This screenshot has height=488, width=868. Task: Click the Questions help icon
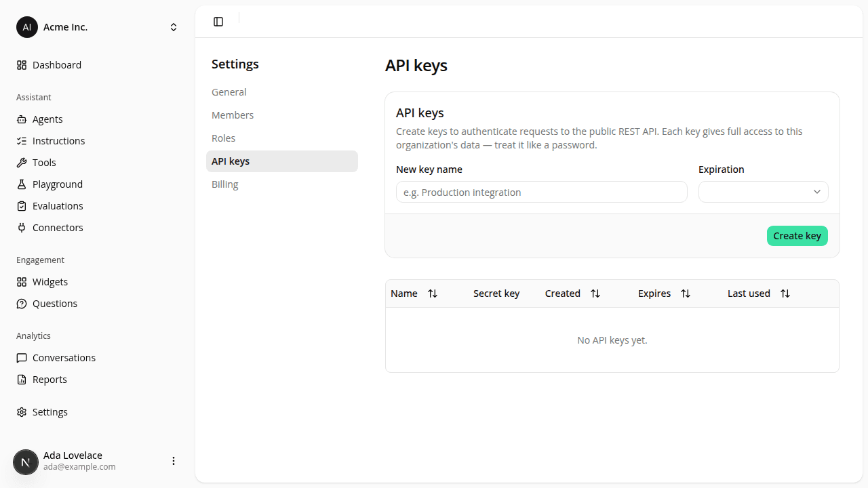coord(22,304)
